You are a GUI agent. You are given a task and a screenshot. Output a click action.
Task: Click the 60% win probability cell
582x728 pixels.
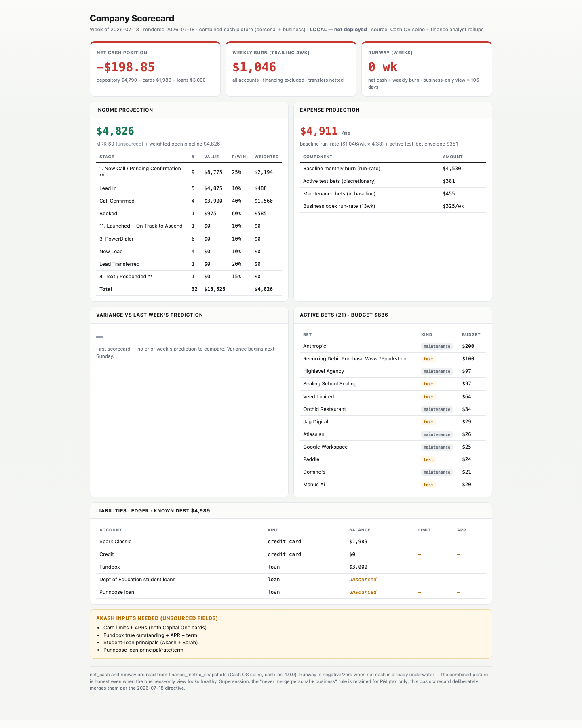tap(236, 214)
